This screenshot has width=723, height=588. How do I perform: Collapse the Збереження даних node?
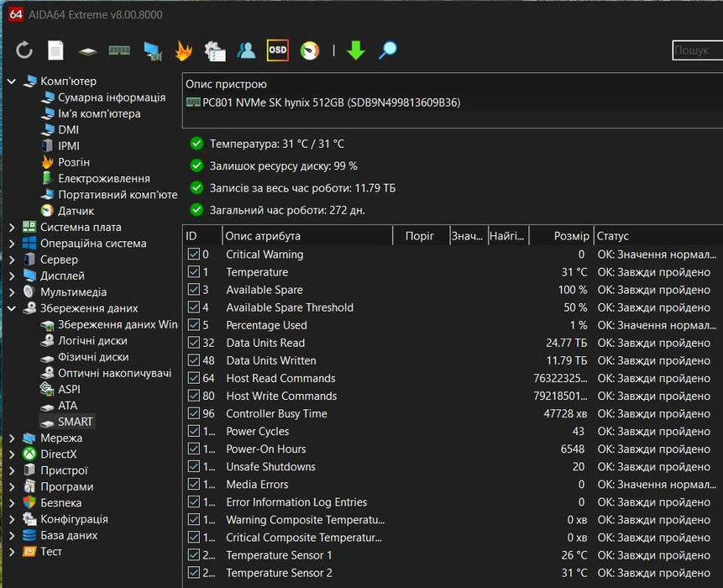pos(12,308)
